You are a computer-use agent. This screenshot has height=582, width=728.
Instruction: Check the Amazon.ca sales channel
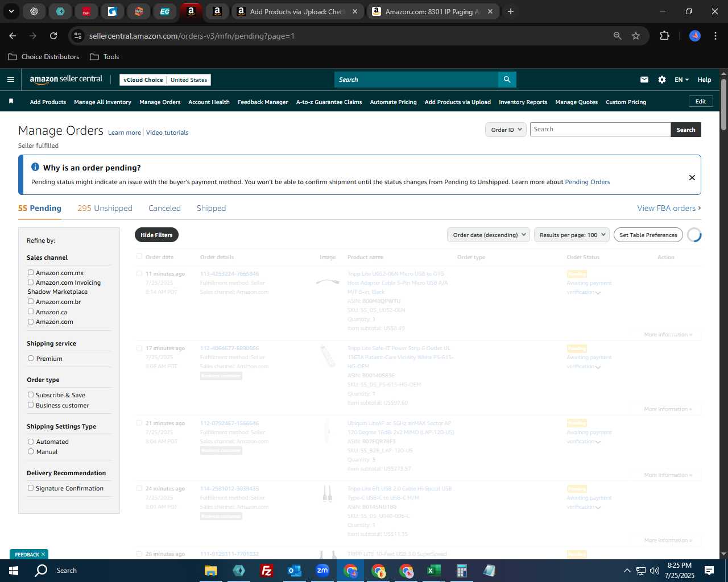tap(31, 312)
